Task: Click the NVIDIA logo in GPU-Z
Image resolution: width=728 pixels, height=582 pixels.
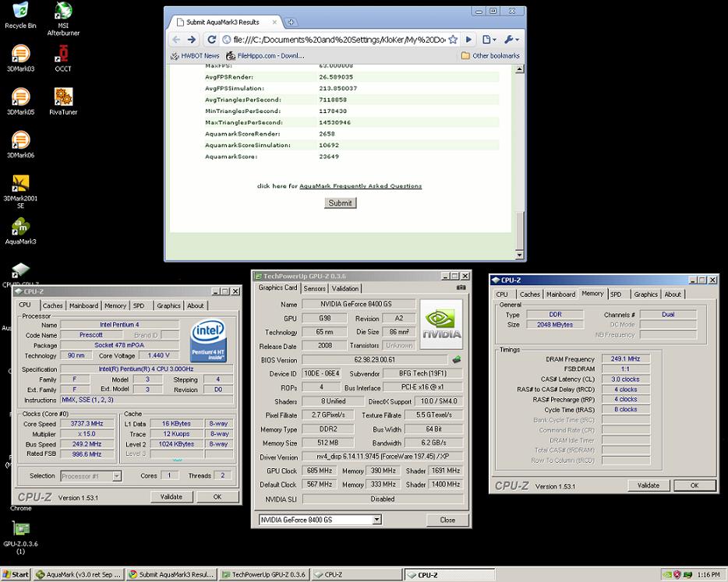Action: point(441,324)
